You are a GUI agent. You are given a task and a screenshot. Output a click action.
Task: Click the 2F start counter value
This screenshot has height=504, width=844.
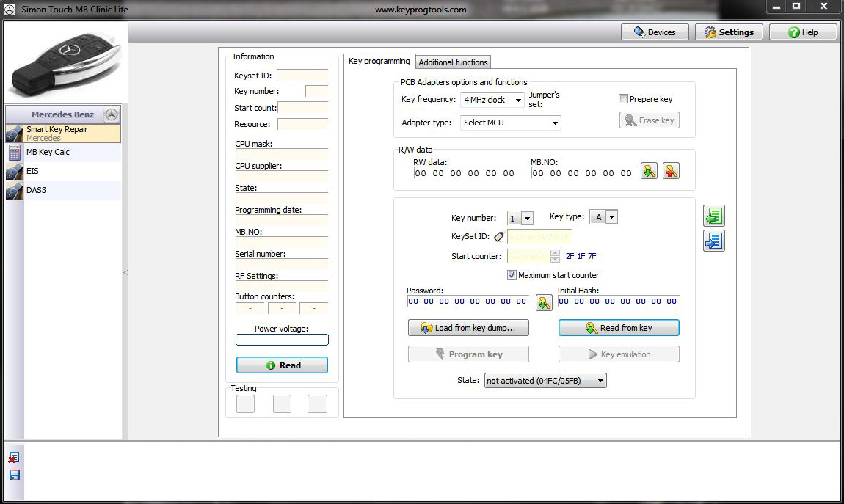coord(570,256)
